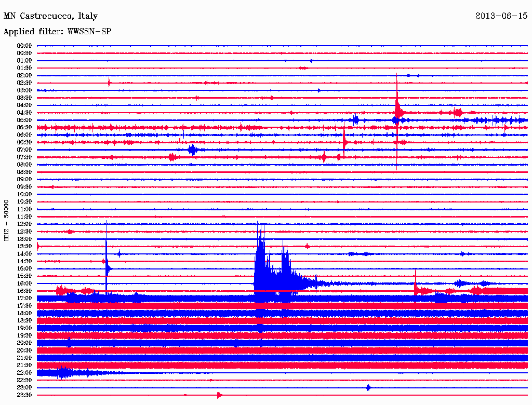
Task: Choose the 13:30 time label
Action: pyautogui.click(x=24, y=246)
